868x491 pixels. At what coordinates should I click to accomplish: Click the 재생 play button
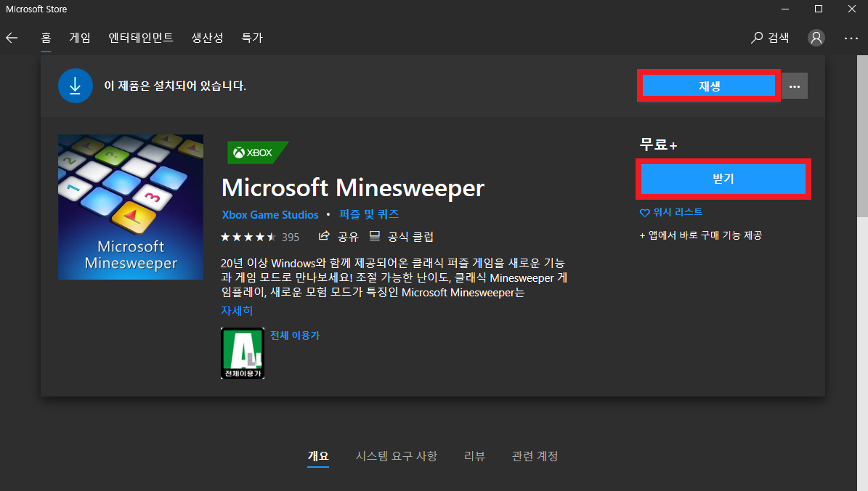point(709,86)
